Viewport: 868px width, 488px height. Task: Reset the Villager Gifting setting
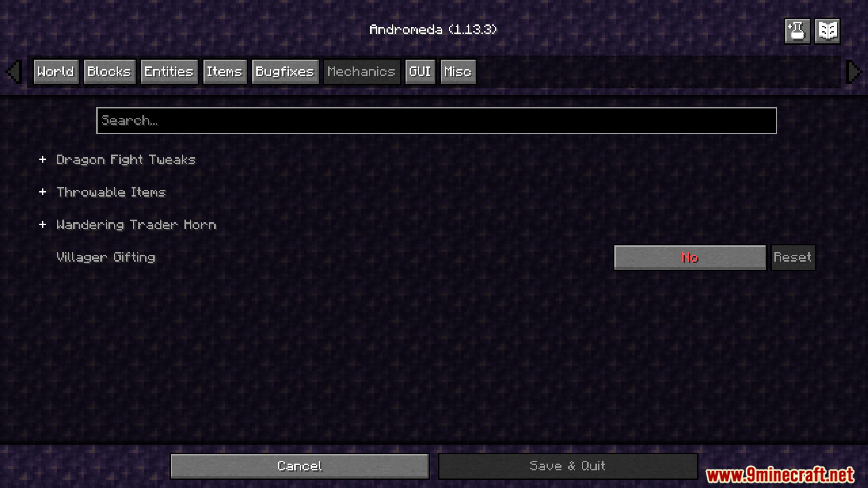click(x=793, y=257)
